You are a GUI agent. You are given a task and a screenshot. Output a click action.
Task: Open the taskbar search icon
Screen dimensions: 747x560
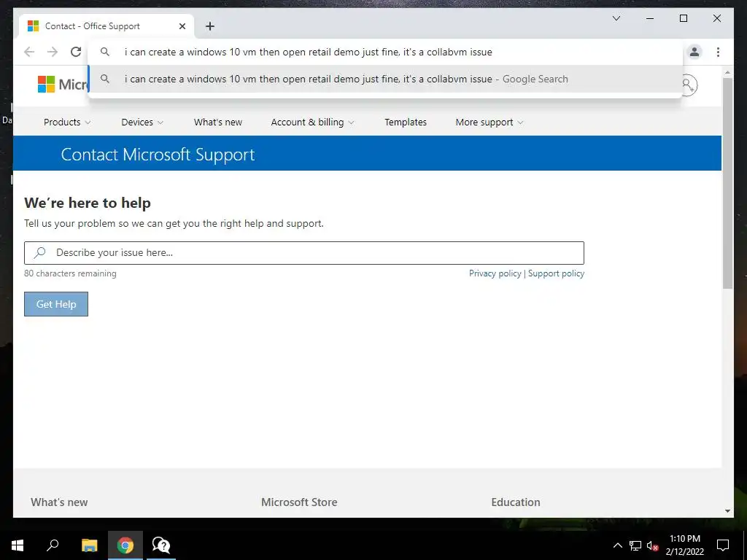pos(53,545)
